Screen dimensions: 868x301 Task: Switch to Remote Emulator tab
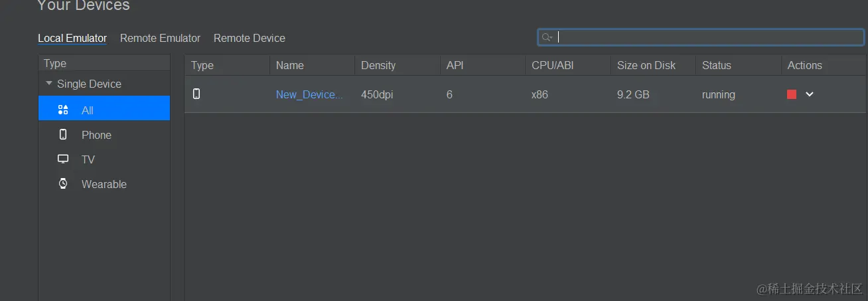point(160,39)
